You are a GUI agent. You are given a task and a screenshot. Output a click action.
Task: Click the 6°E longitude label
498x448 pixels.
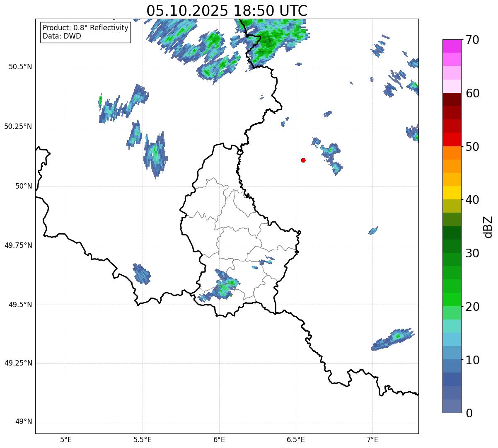click(219, 439)
